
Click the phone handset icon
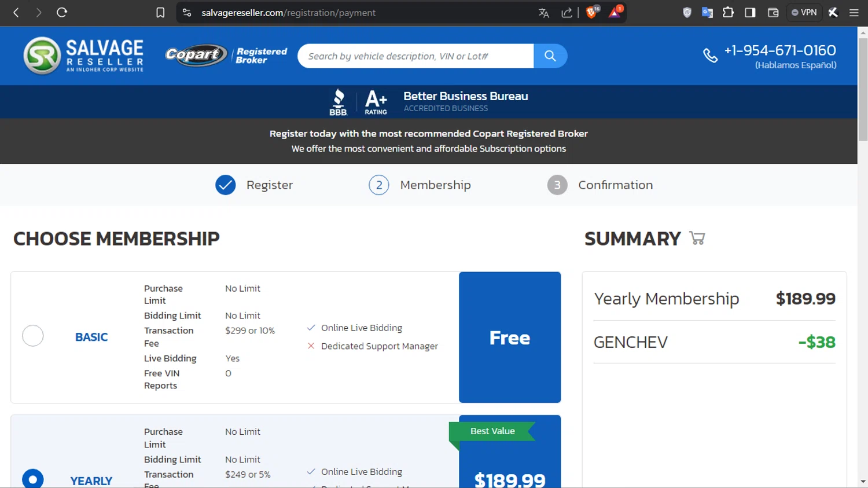710,56
